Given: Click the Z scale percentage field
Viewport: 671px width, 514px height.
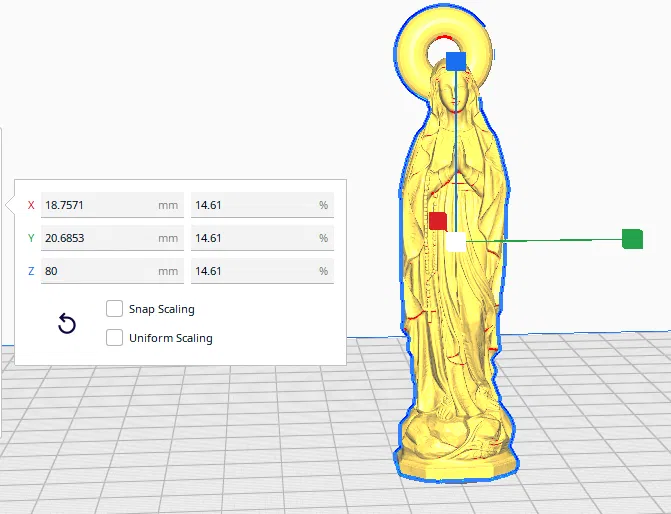Looking at the screenshot, I should [x=262, y=271].
